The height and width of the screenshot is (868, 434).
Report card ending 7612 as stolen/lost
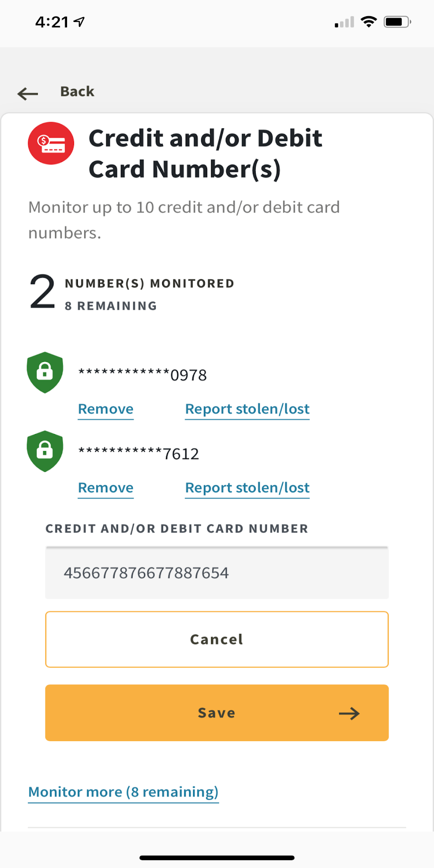click(x=247, y=488)
